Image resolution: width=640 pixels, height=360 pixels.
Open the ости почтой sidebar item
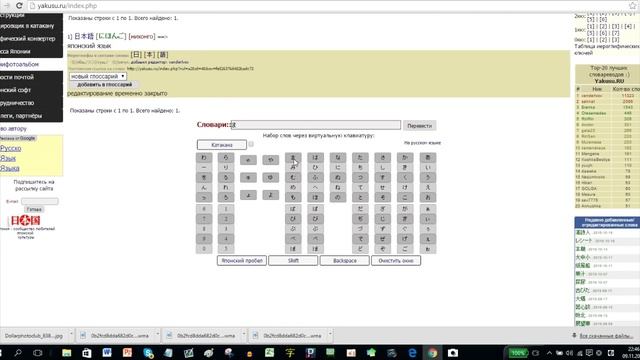point(31,77)
